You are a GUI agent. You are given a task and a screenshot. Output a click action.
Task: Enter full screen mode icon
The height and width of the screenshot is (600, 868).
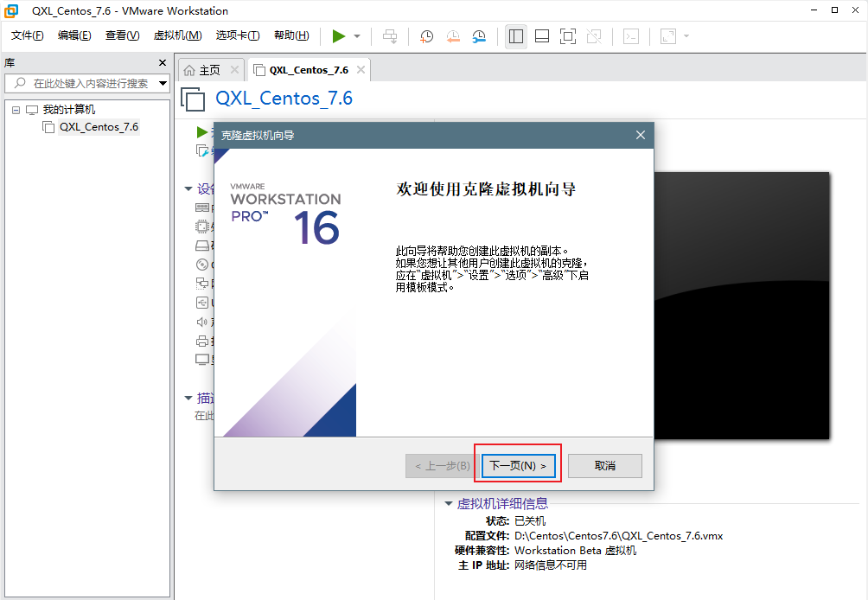pos(568,36)
